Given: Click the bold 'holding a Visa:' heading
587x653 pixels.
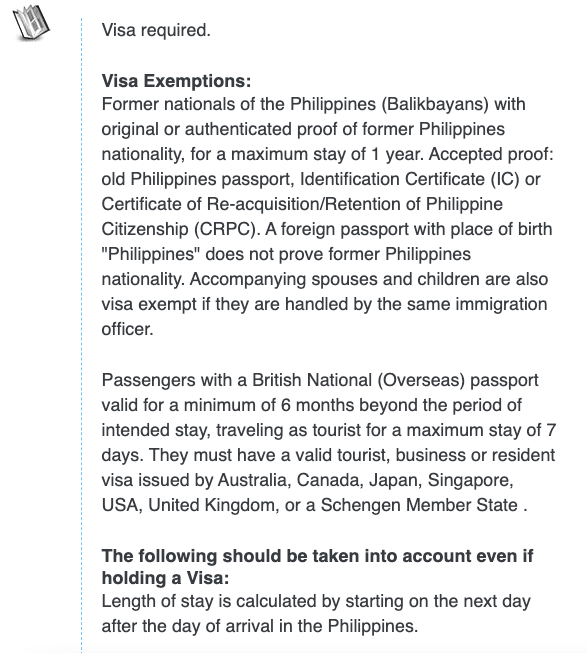Looking at the screenshot, I should click(x=165, y=578).
